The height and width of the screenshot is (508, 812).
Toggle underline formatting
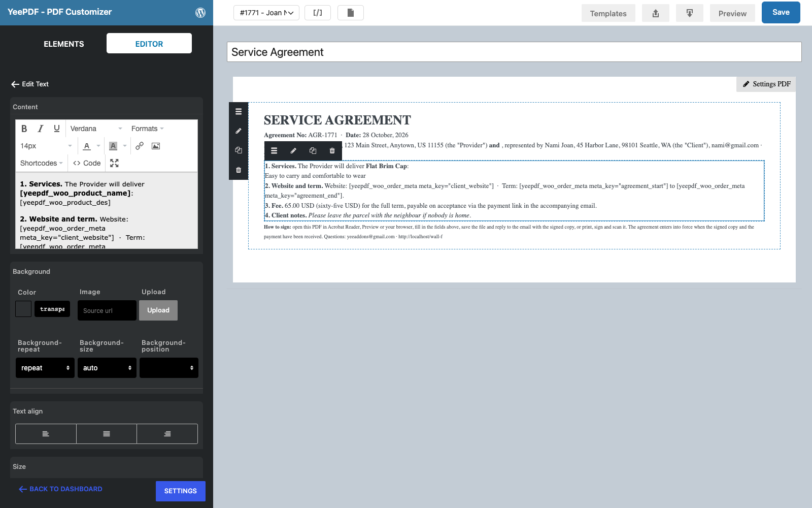click(57, 129)
